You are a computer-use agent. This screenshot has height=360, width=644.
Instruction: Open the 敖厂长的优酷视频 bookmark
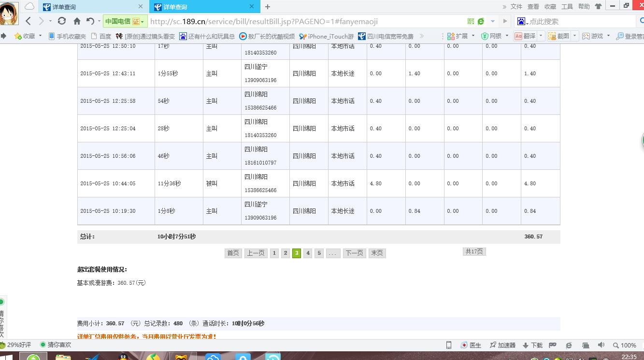[267, 36]
